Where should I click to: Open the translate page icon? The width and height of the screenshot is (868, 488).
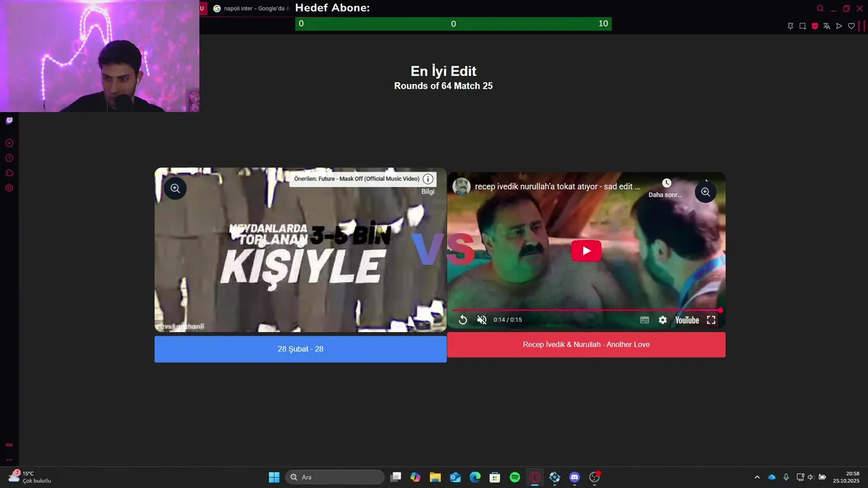827,26
